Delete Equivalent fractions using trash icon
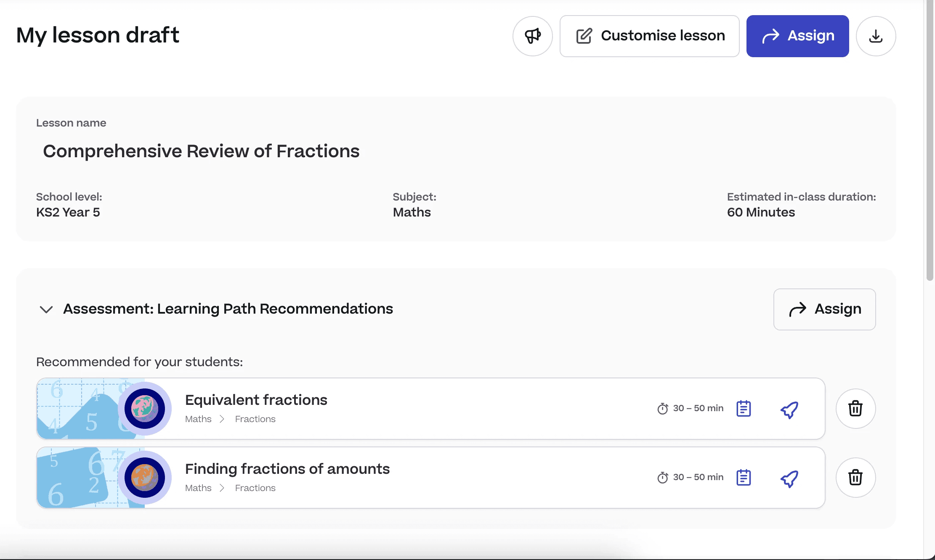Image resolution: width=935 pixels, height=560 pixels. pos(855,409)
